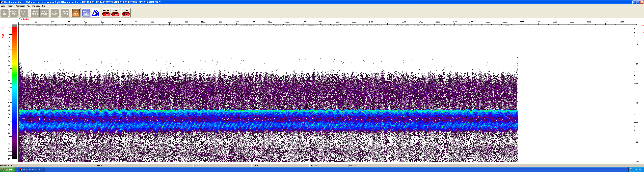The width and height of the screenshot is (644, 172).
Task: Click the INIT DTX toolbar button
Action: (5, 13)
